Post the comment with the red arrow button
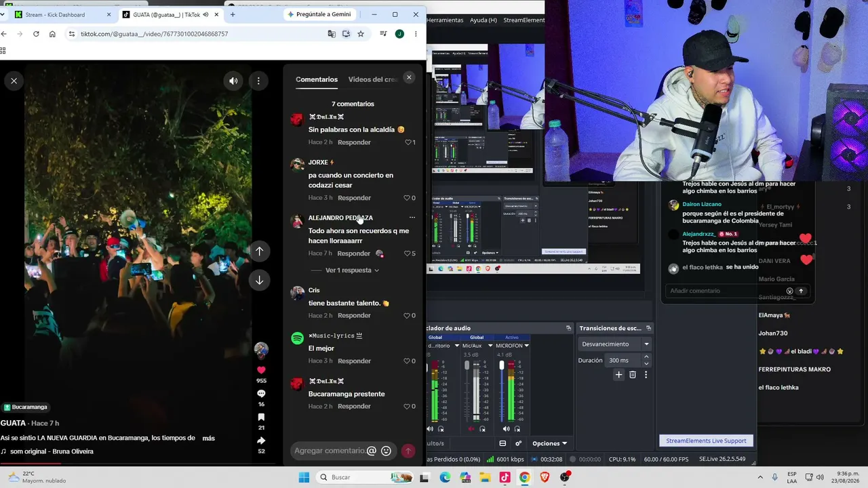The height and width of the screenshot is (488, 868). coord(408,451)
